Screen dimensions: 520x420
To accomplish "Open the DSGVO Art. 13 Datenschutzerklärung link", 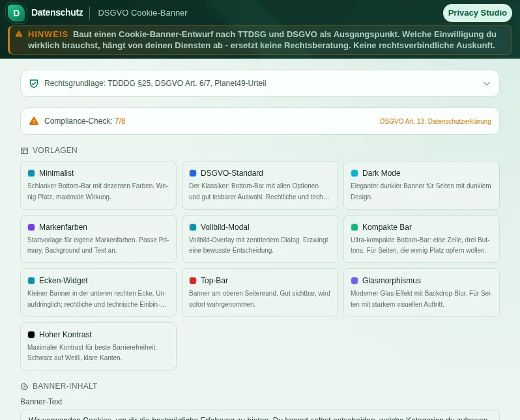I will [435, 121].
